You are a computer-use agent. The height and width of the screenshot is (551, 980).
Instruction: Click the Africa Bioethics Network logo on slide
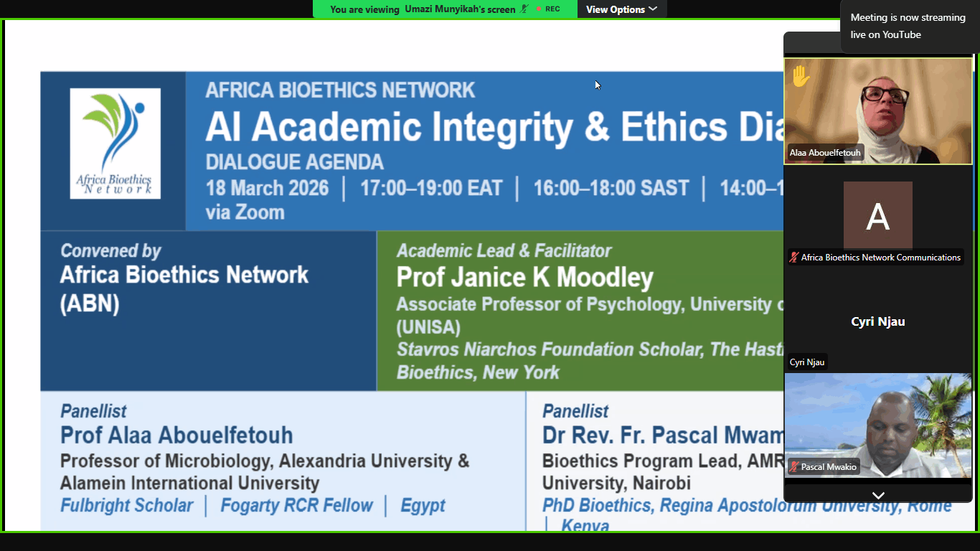[115, 143]
